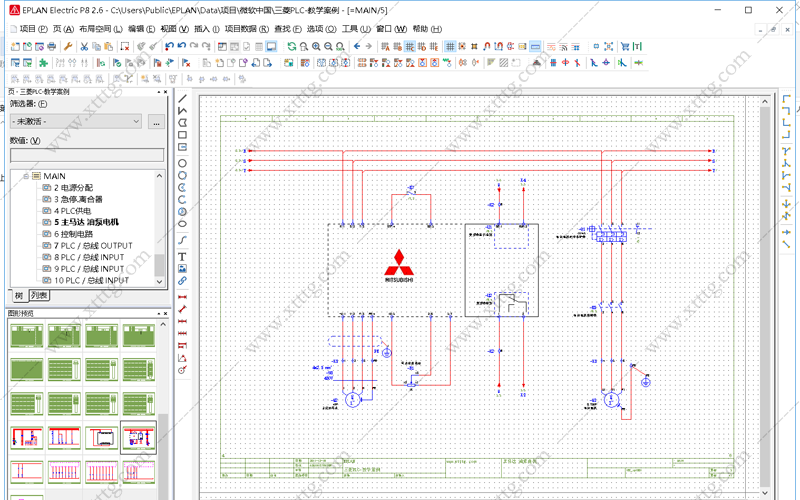Select the circle drawing tool
The height and width of the screenshot is (500, 800).
pos(182,163)
